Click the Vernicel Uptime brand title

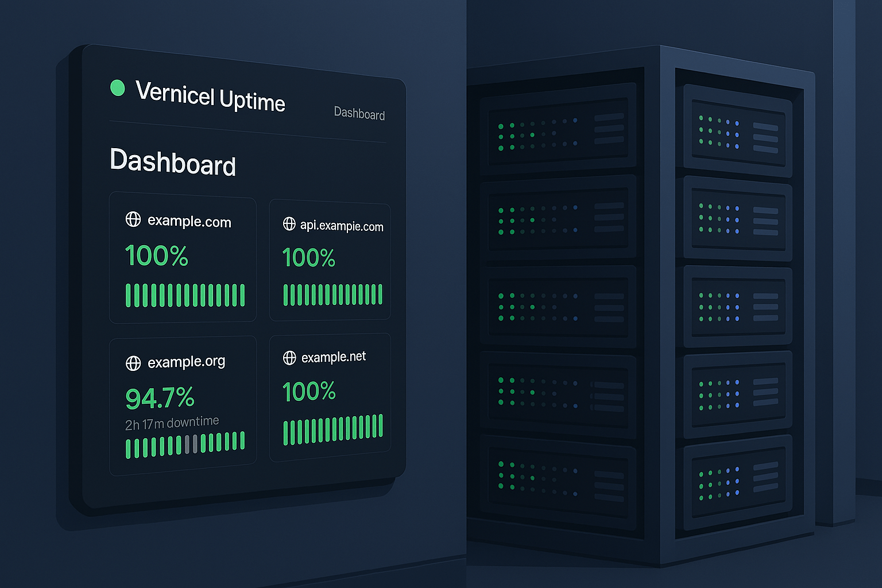point(210,96)
